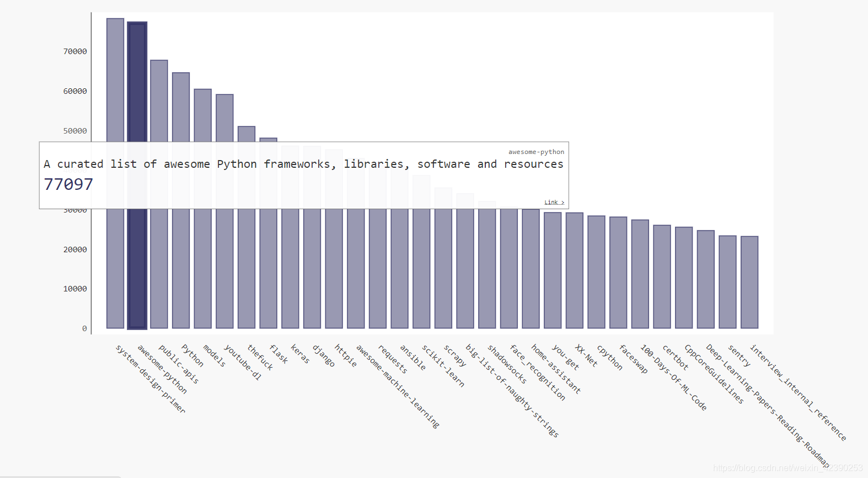Click the certbot bar
This screenshot has height=478, width=868.
(x=662, y=277)
